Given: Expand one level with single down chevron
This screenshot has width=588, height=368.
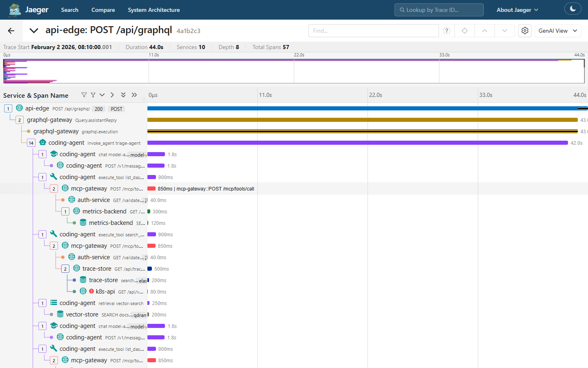Looking at the screenshot, I should 102,95.
